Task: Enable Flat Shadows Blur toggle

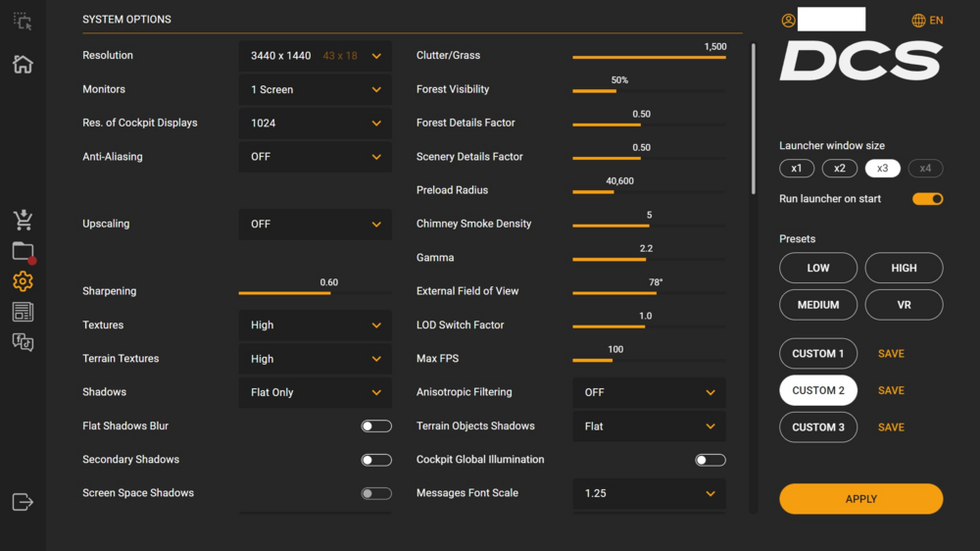Action: (x=376, y=426)
